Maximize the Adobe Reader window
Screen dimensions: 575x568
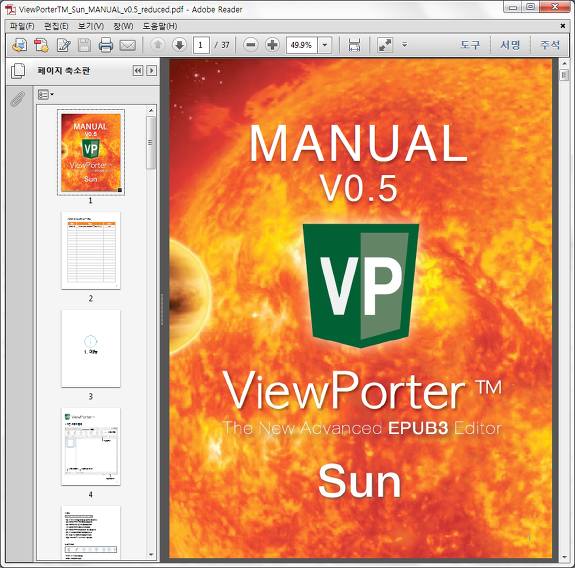530,6
